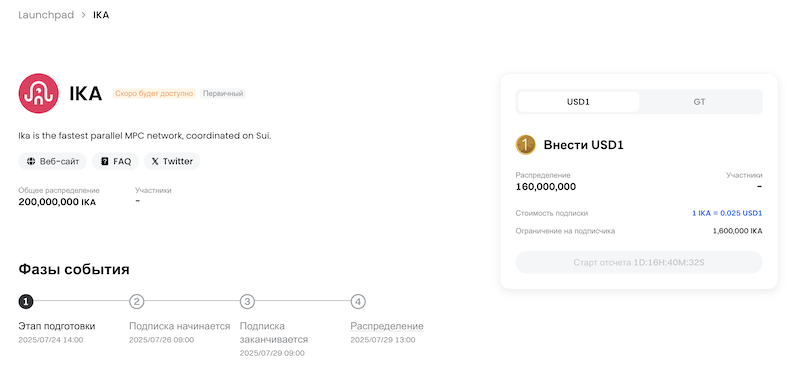Click the FAQ question mark icon
The width and height of the screenshot is (800, 389).
[x=105, y=161]
